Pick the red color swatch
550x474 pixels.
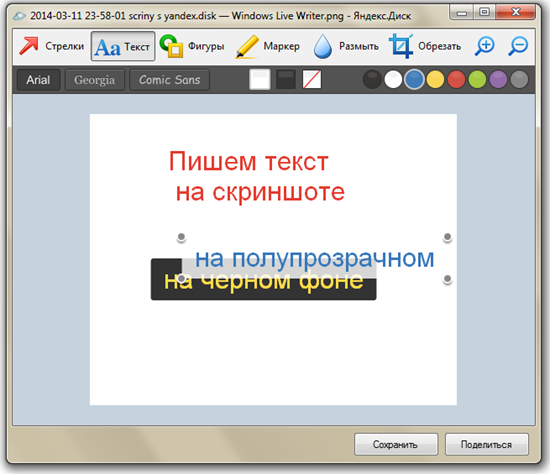tap(456, 79)
